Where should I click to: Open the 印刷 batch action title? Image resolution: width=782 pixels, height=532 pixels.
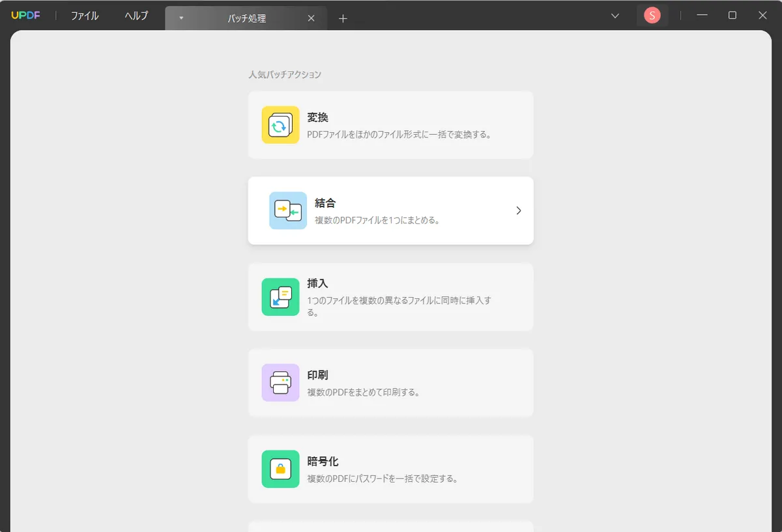tap(317, 376)
